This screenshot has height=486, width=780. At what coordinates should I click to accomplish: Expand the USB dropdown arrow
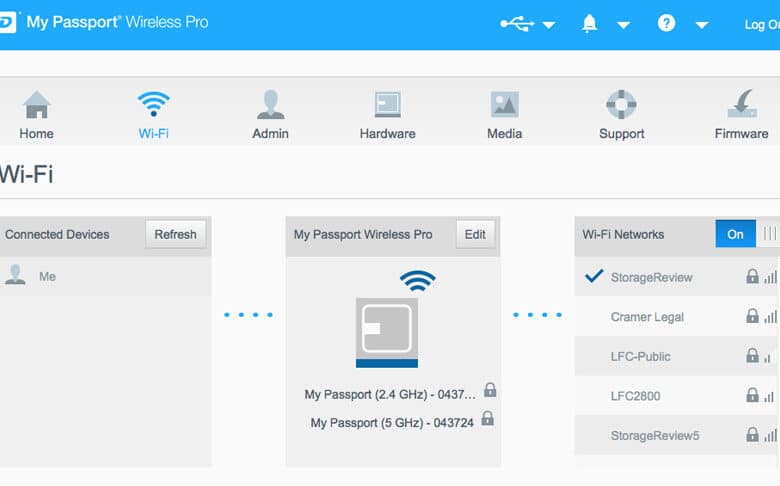click(x=549, y=25)
